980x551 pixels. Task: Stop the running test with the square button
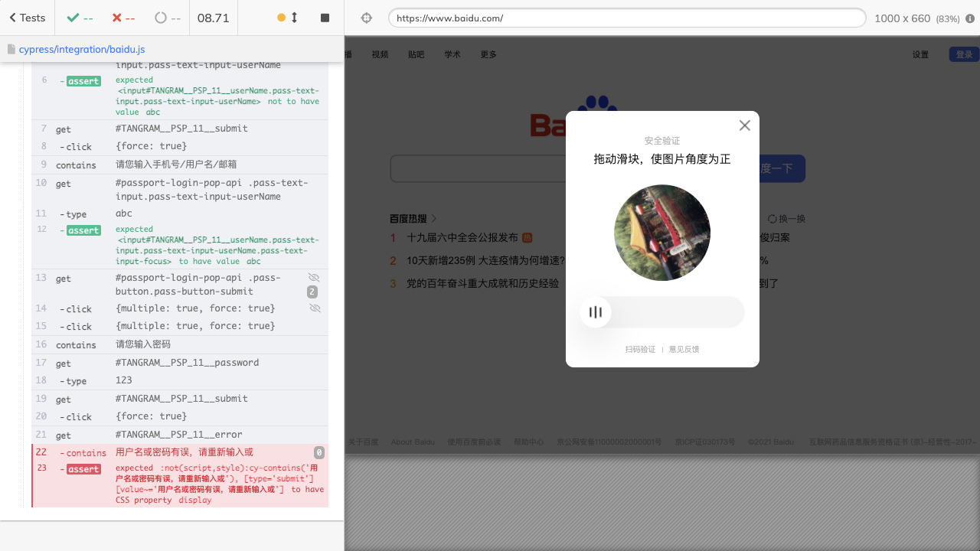click(325, 18)
